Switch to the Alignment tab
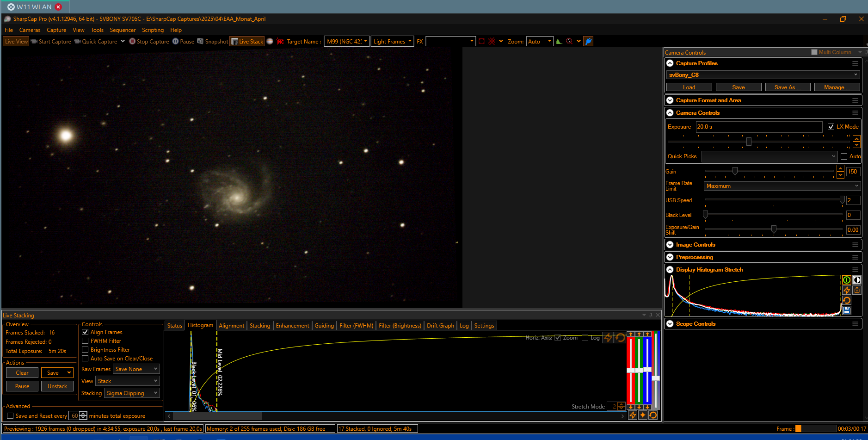Screen dimensions: 868x440 (231, 326)
